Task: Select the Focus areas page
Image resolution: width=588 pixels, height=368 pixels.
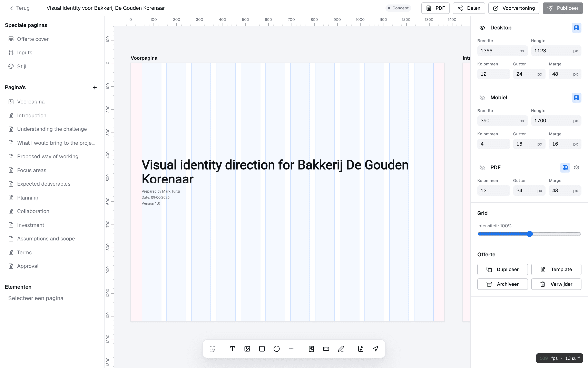Action: point(52,170)
